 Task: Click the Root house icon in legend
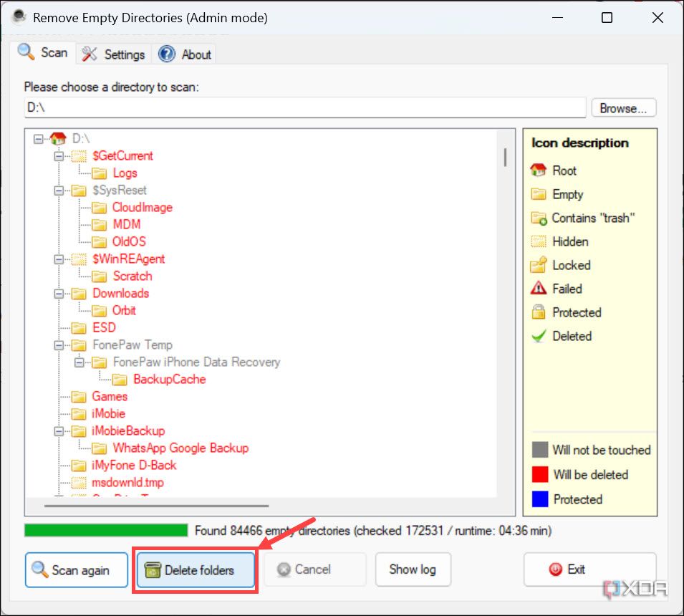click(539, 170)
